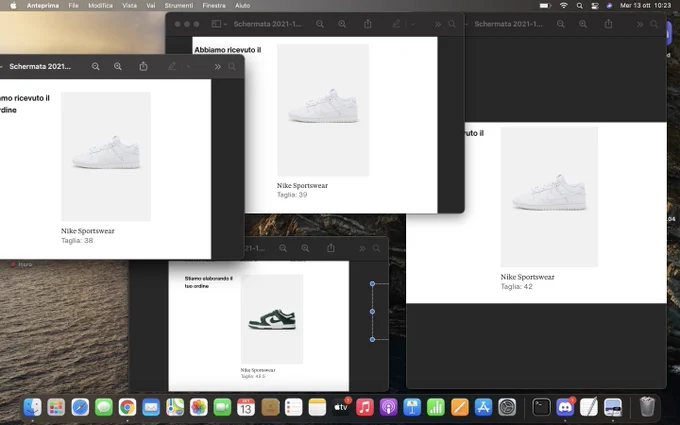Open the Anteprima menu

click(x=42, y=6)
